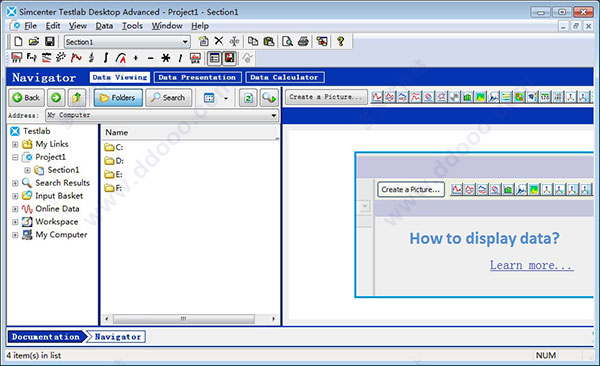Image resolution: width=600 pixels, height=366 pixels.
Task: Open Print Preview icon
Action: click(287, 41)
